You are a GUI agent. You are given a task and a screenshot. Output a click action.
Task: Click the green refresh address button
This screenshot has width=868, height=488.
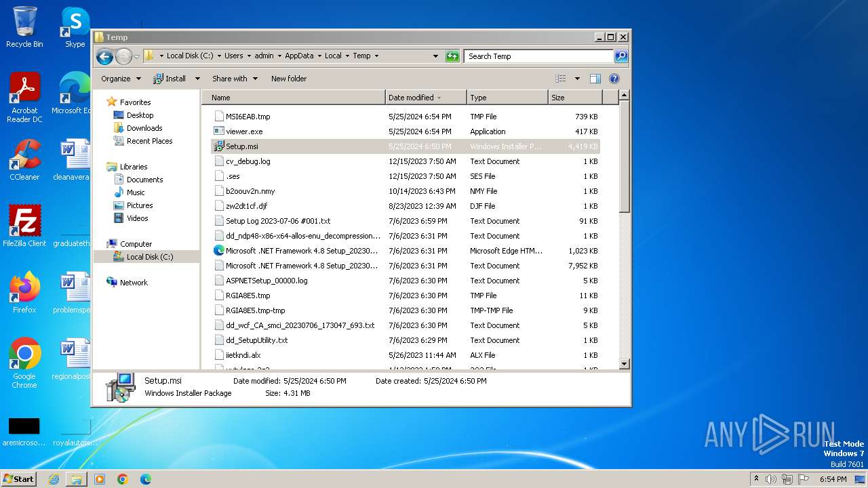[x=452, y=56]
